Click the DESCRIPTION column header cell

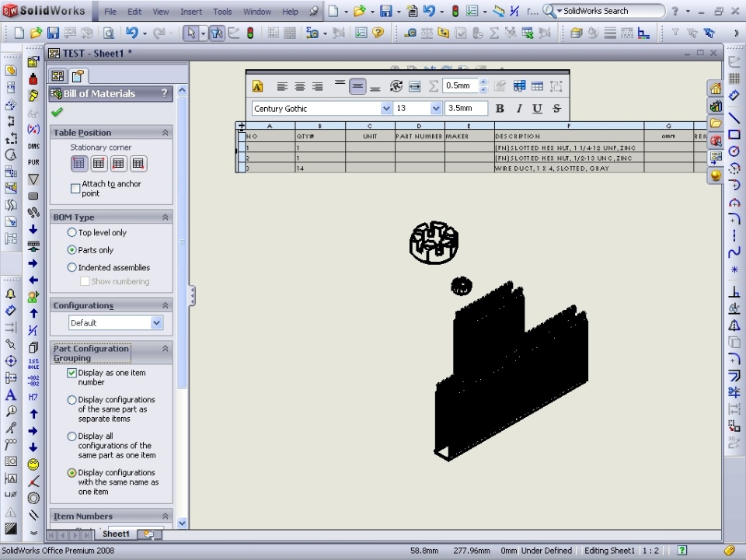(569, 136)
